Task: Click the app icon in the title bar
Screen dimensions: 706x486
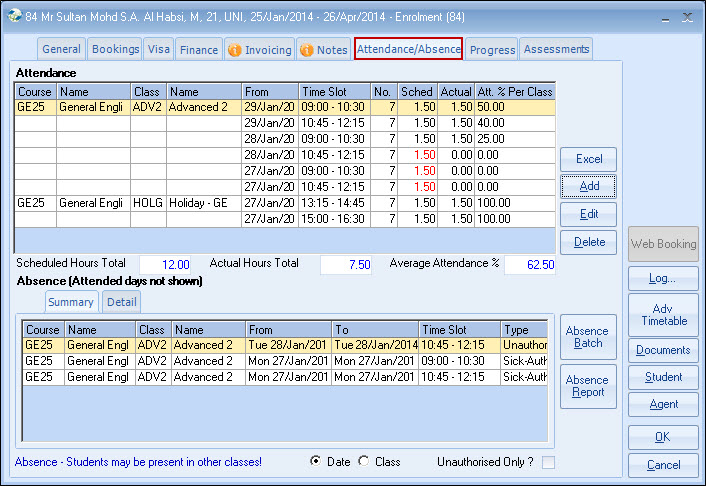Action: (x=14, y=16)
